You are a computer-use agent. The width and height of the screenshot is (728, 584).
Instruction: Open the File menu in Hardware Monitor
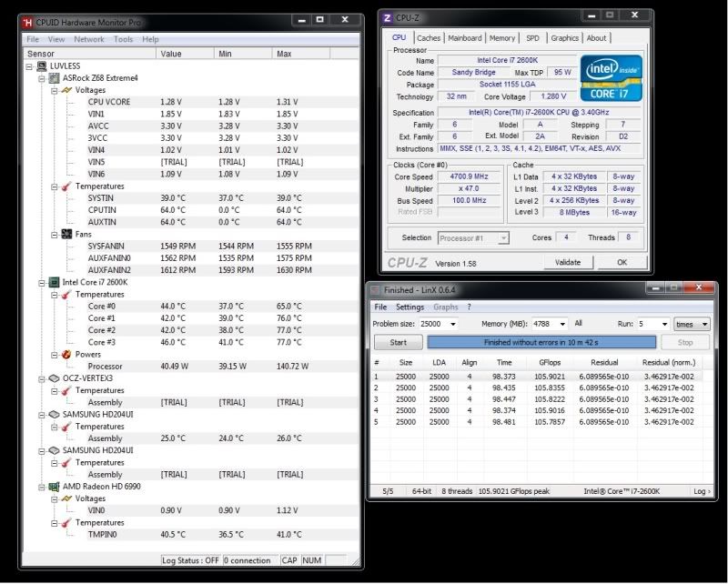(x=33, y=39)
